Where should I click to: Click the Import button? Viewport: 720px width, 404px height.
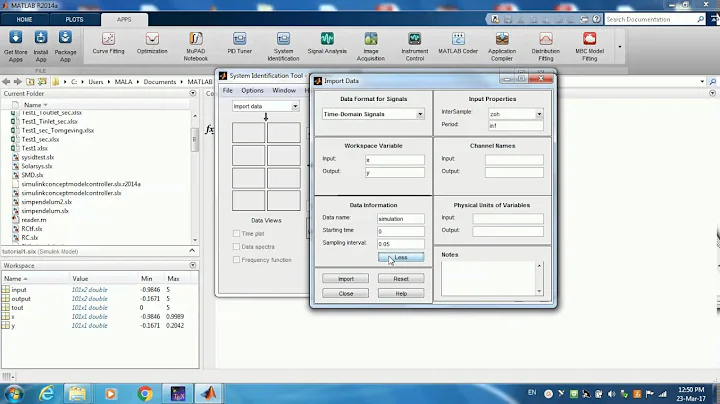pyautogui.click(x=345, y=279)
